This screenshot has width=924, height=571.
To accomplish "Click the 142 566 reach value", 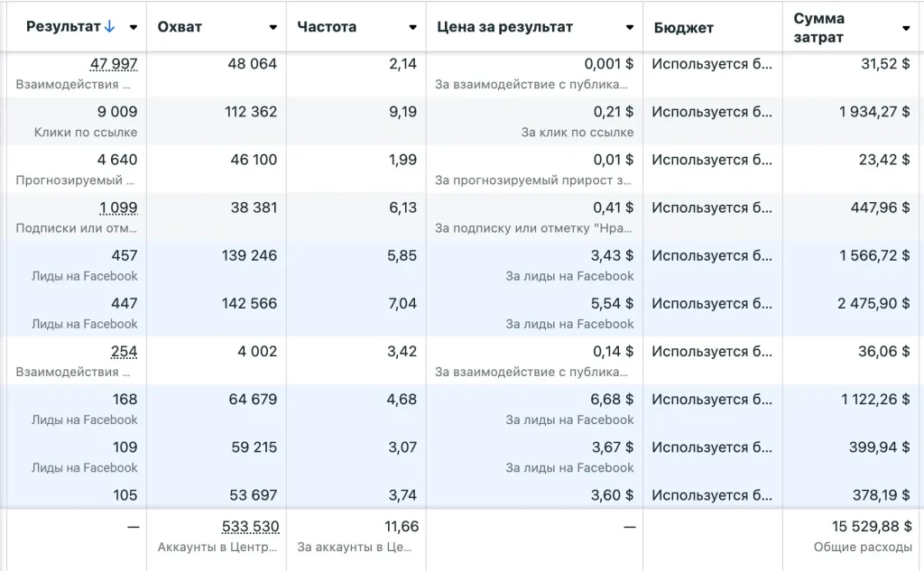I will [249, 303].
